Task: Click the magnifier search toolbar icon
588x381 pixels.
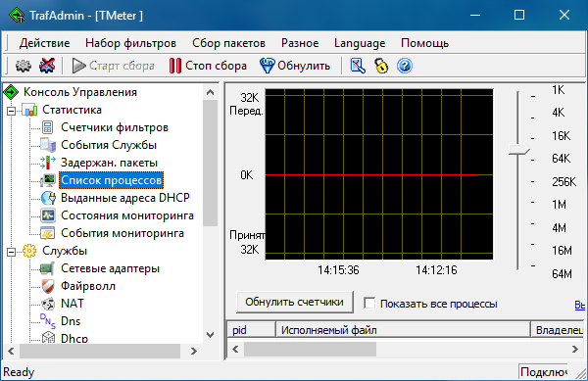Action: pyautogui.click(x=358, y=66)
